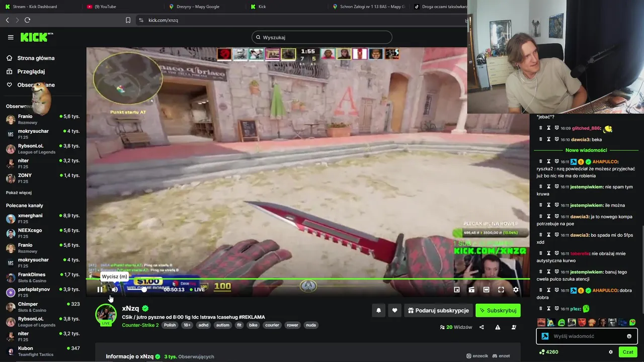This screenshot has width=644, height=362.
Task: Timeout dawcia3 'beka' message hourglass icon
Action: (549, 139)
